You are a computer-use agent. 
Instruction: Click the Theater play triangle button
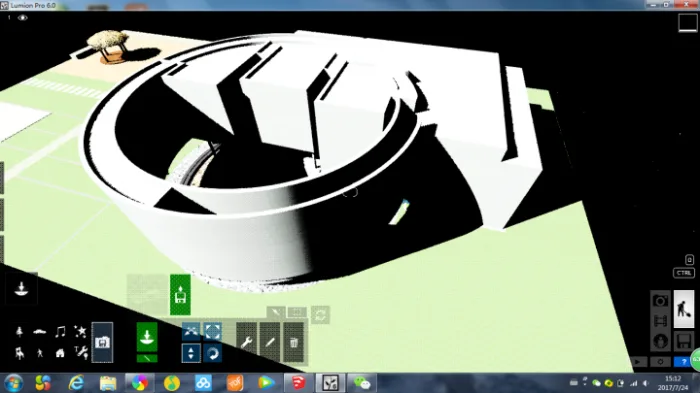coord(638,362)
